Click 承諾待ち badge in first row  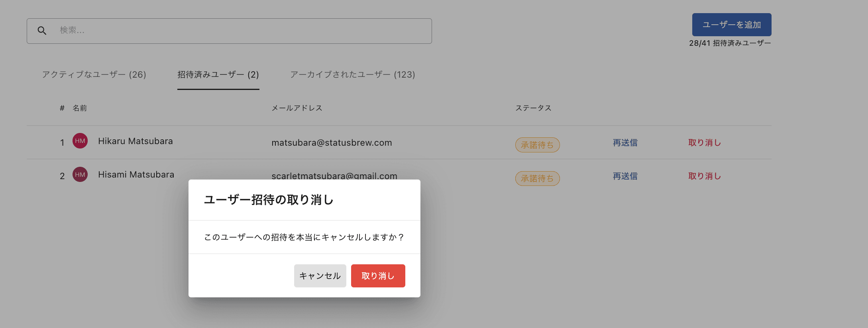(x=537, y=145)
